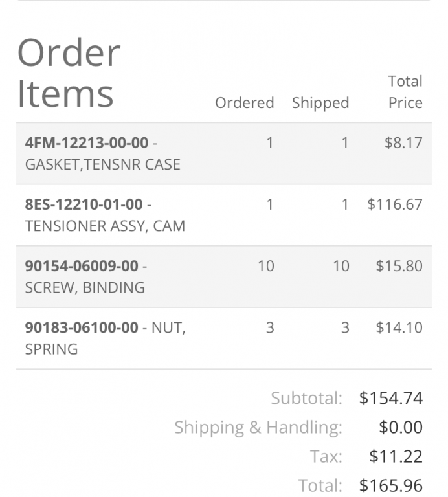
Task: Click the $8.17 gasket price
Action: point(403,142)
